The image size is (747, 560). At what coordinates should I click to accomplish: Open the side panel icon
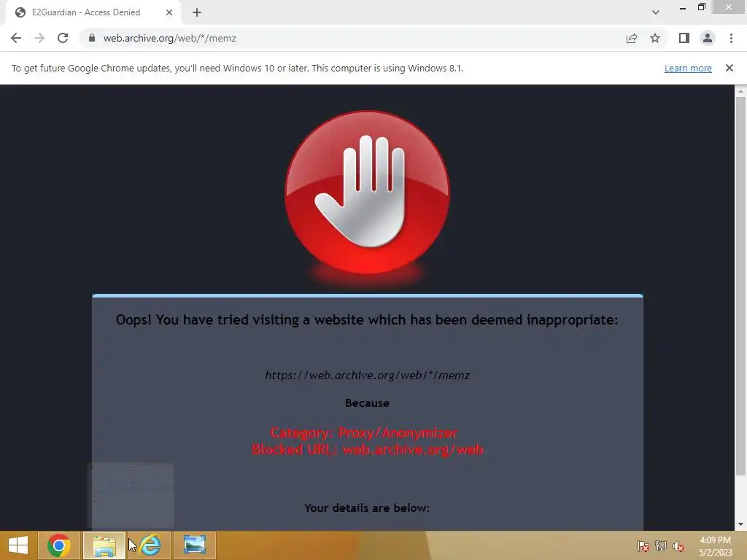(684, 38)
